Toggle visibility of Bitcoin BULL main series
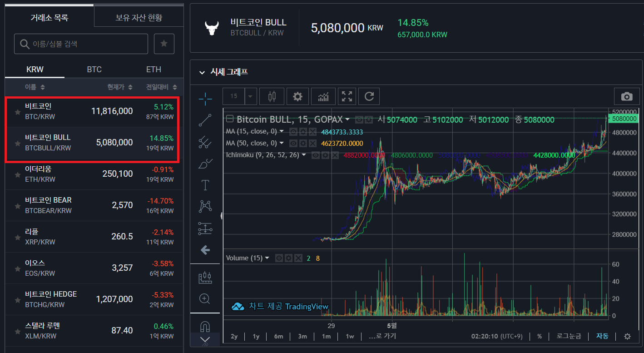 click(x=359, y=119)
